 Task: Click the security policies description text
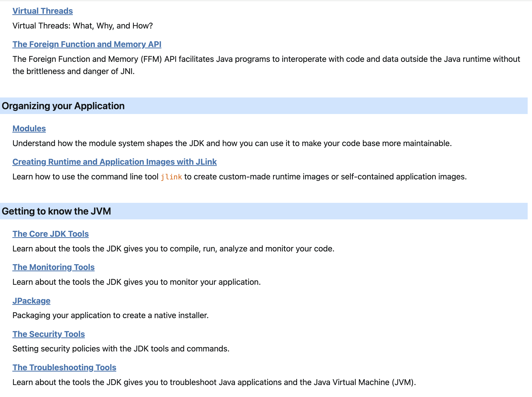click(121, 349)
